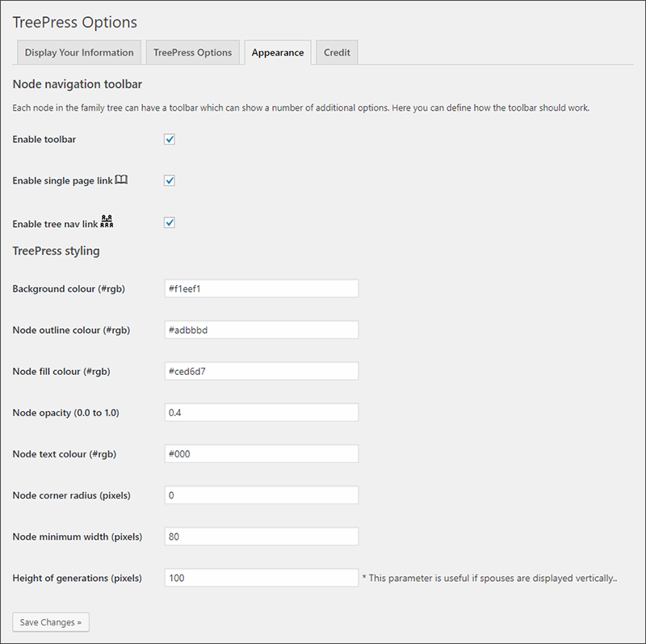This screenshot has width=646, height=644.
Task: Click the 'Node text colour (#rgb)' label
Action: tap(65, 453)
